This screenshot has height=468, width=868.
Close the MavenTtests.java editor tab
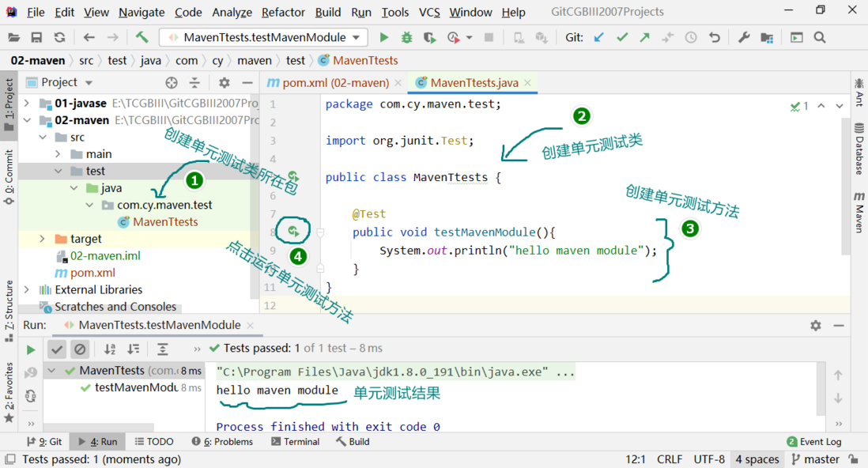coord(527,83)
